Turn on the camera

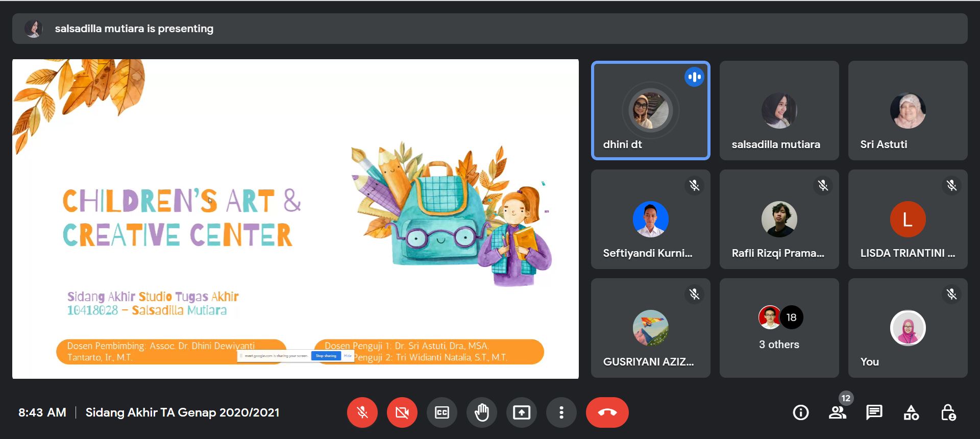pyautogui.click(x=402, y=412)
